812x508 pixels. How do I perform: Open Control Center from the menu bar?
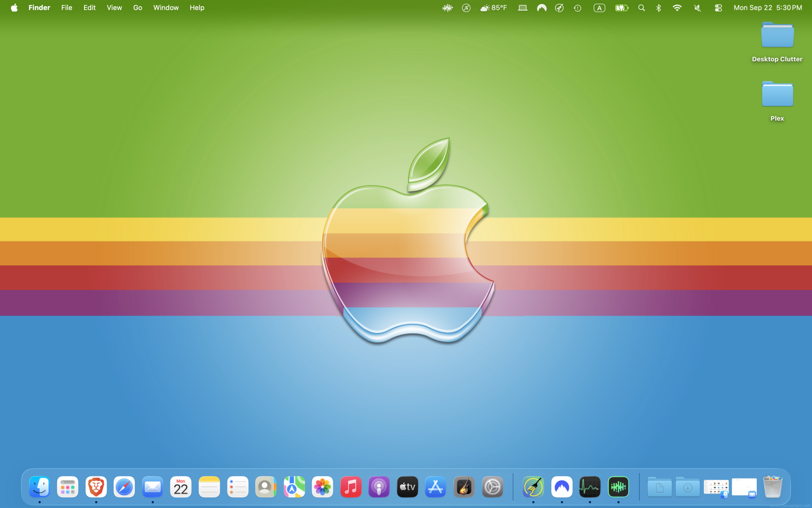pyautogui.click(x=718, y=8)
